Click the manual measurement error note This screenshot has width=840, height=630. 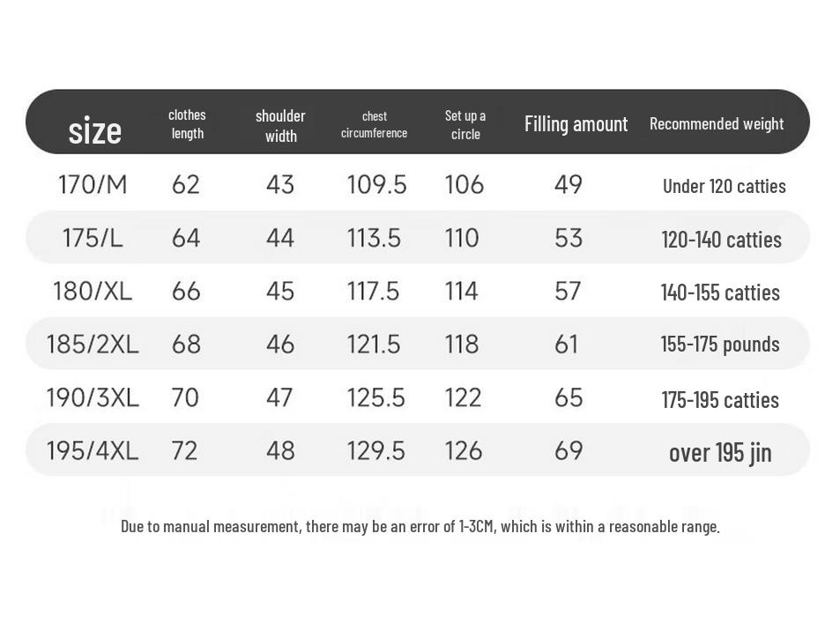[420, 526]
